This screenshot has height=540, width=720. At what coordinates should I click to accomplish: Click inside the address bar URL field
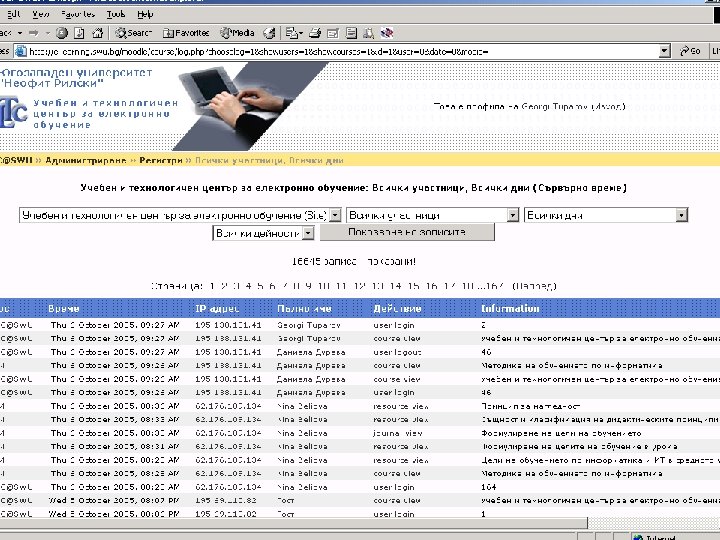(x=342, y=51)
